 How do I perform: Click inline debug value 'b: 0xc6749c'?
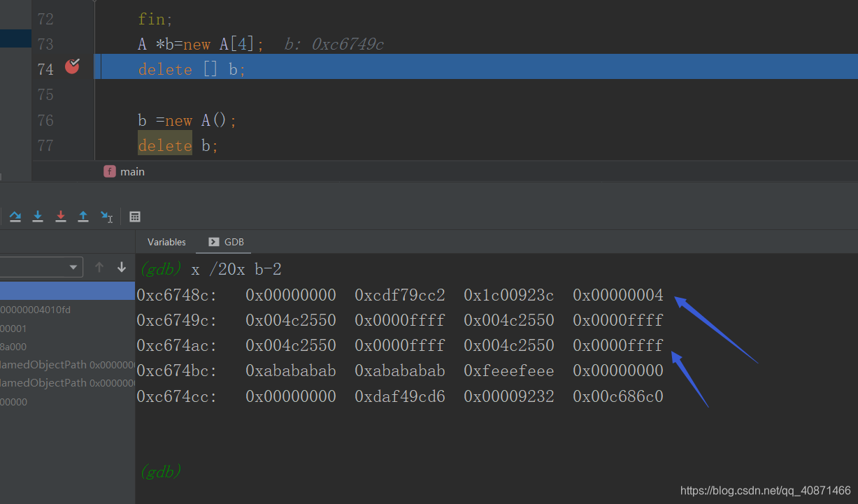point(334,45)
